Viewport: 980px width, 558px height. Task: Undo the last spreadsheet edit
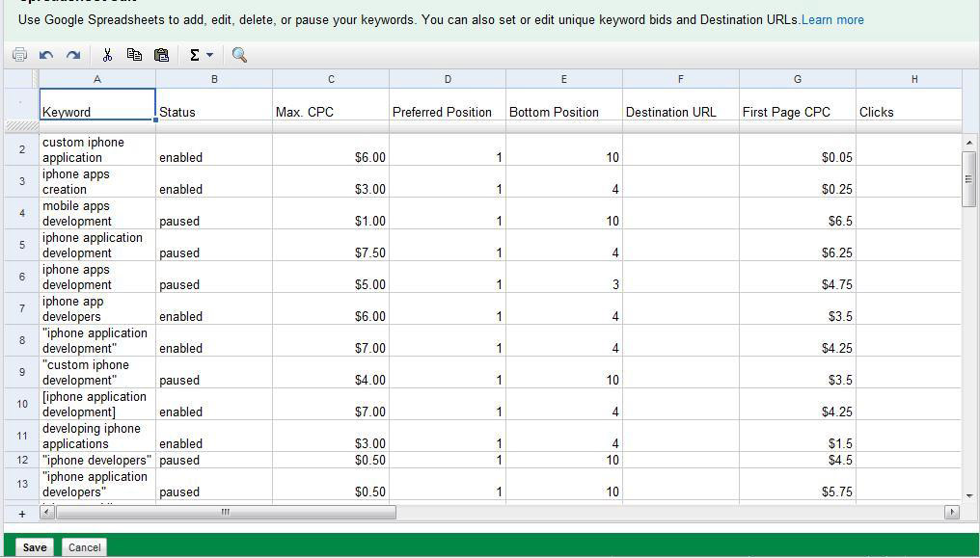(x=45, y=55)
